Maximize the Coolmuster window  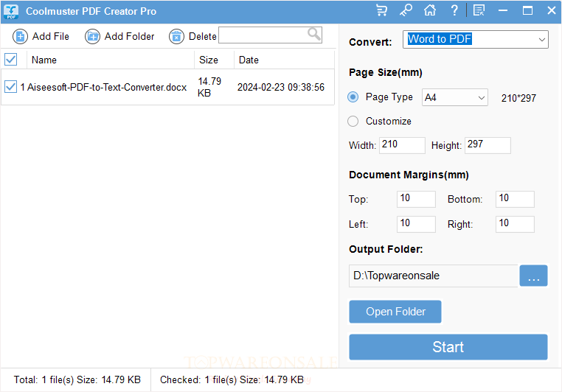tap(527, 10)
